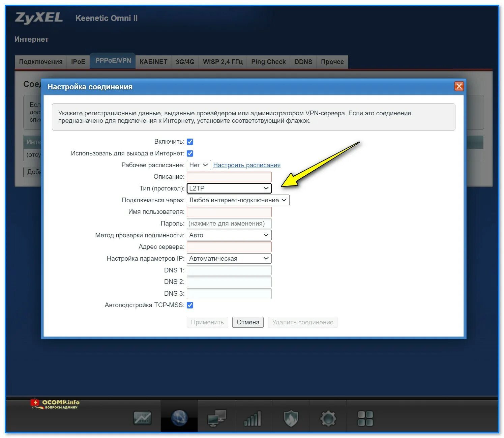Toggle Автоподстройка TCP-MSS checkbox

tap(190, 305)
